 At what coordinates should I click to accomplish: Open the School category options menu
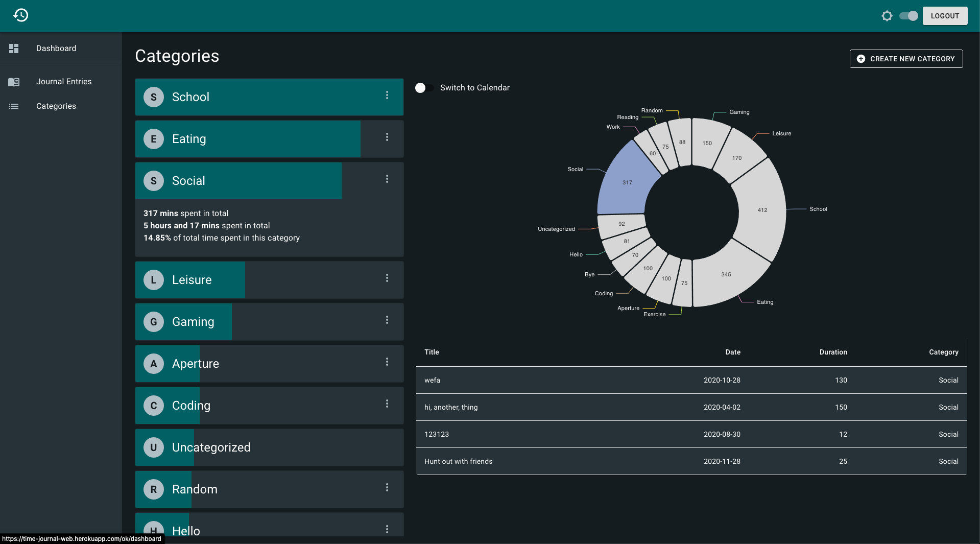[387, 95]
